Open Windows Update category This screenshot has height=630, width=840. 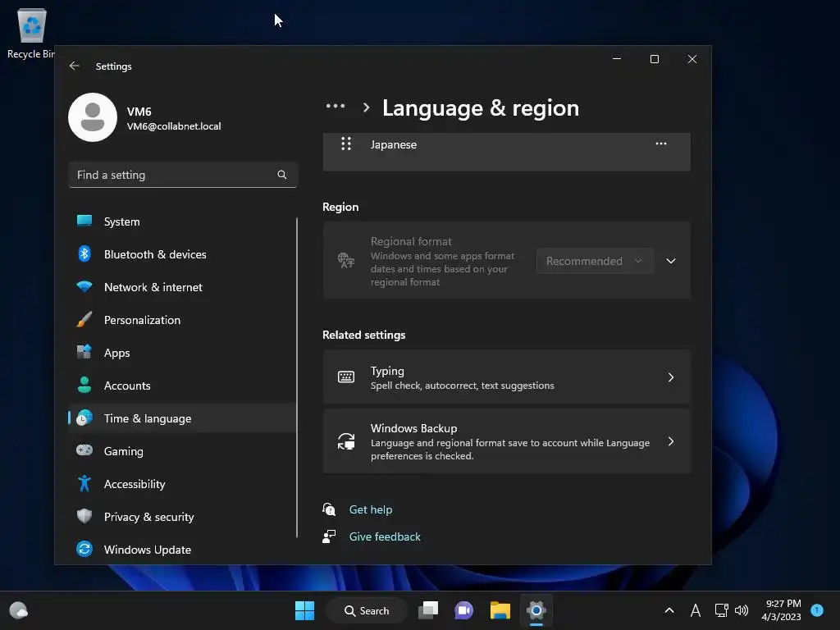(x=182, y=550)
